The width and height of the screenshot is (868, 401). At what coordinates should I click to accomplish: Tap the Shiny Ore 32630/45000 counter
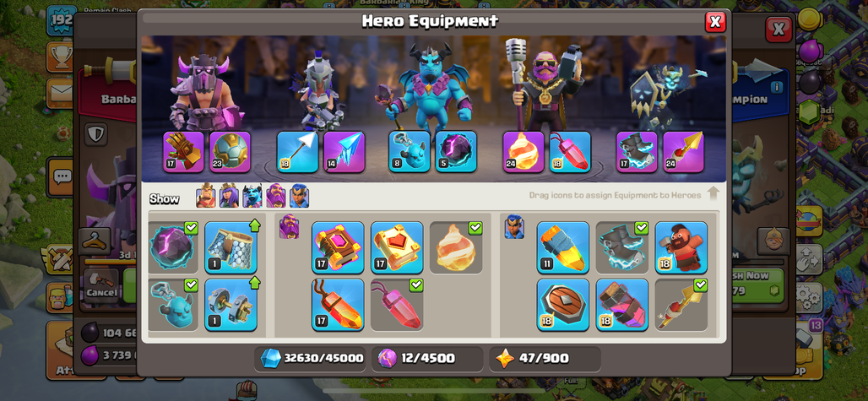click(x=311, y=359)
